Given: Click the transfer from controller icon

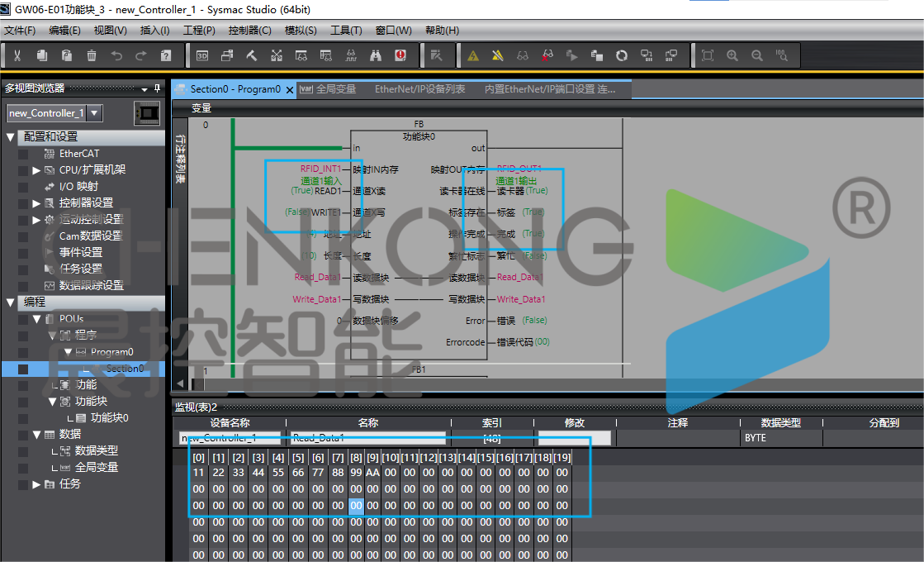Looking at the screenshot, I should (x=671, y=55).
